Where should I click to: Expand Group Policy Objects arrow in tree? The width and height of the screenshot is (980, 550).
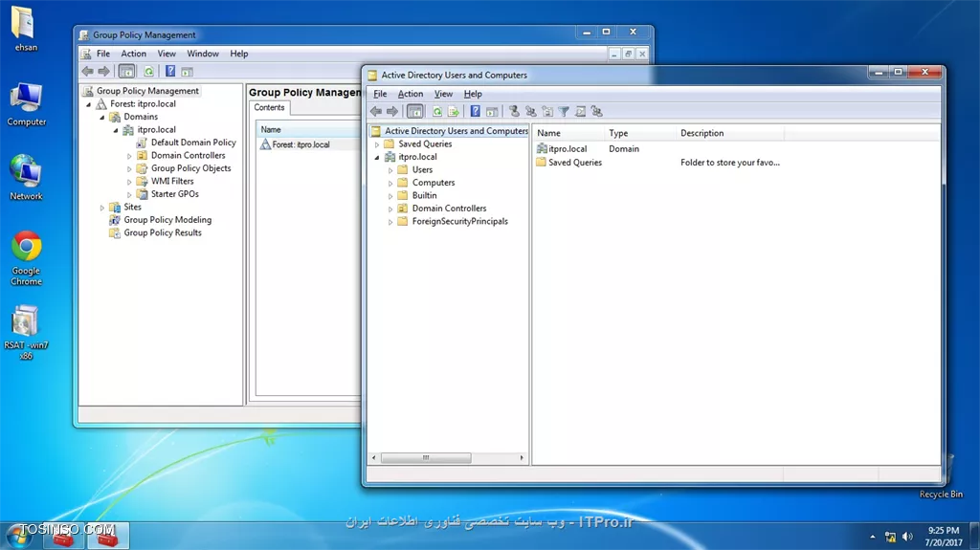[x=129, y=168]
